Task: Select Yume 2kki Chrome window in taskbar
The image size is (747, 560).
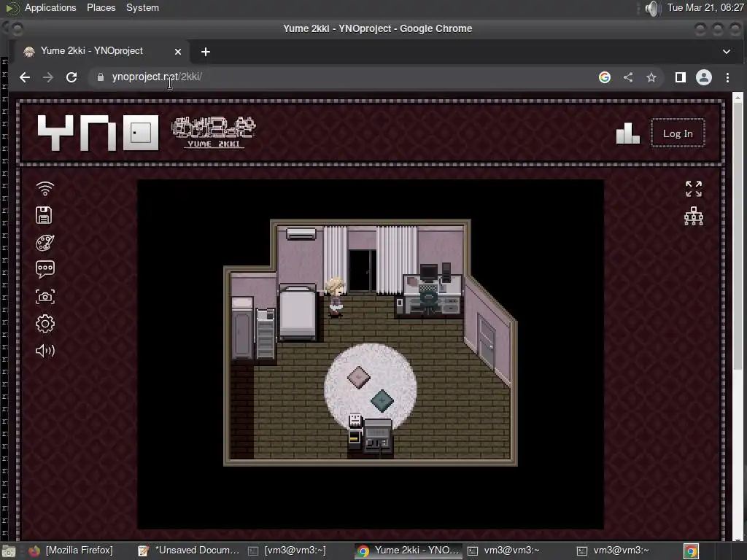Action: tap(408, 551)
